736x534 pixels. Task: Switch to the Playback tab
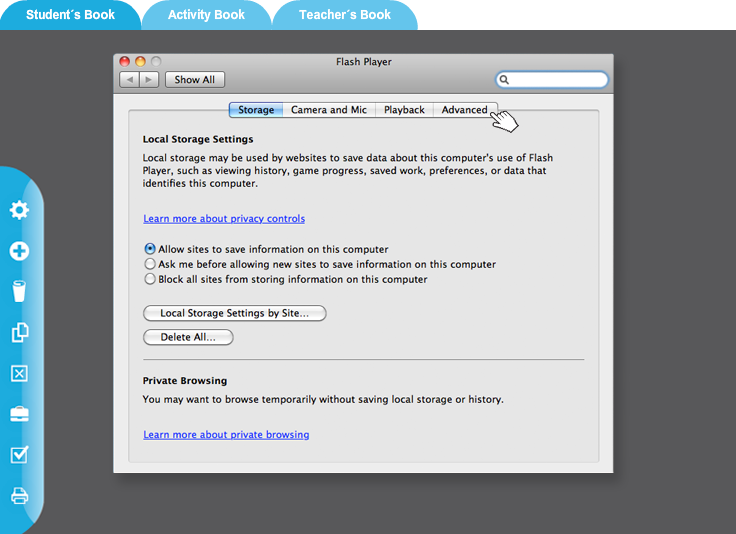(x=404, y=110)
